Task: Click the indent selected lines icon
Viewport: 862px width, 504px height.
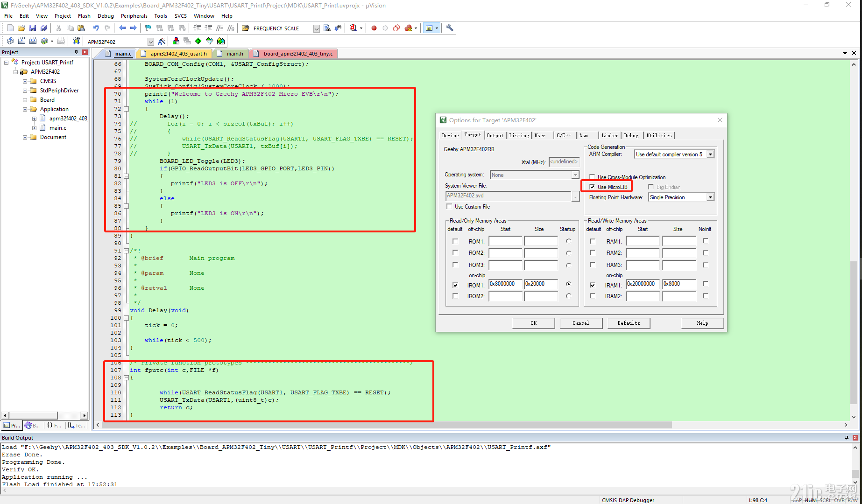Action: pyautogui.click(x=197, y=28)
